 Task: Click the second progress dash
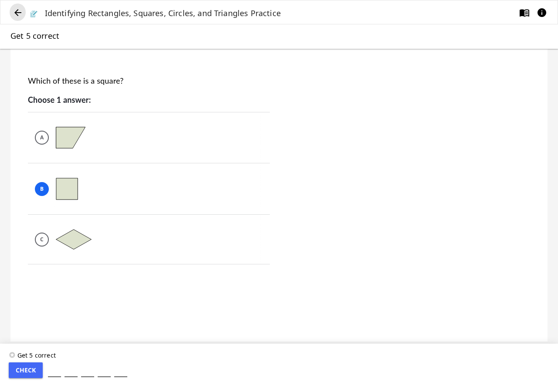click(71, 376)
